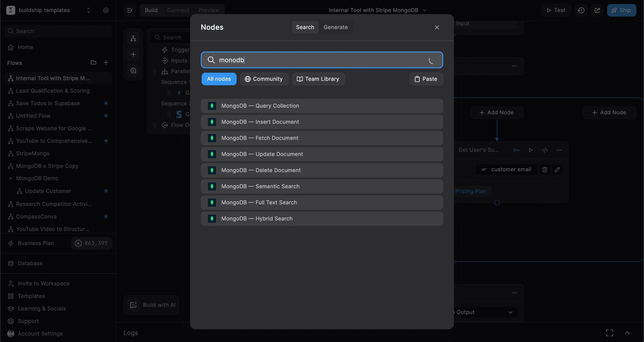Open Account Settings avatar
Screen dimensions: 644x342
pos(11,333)
